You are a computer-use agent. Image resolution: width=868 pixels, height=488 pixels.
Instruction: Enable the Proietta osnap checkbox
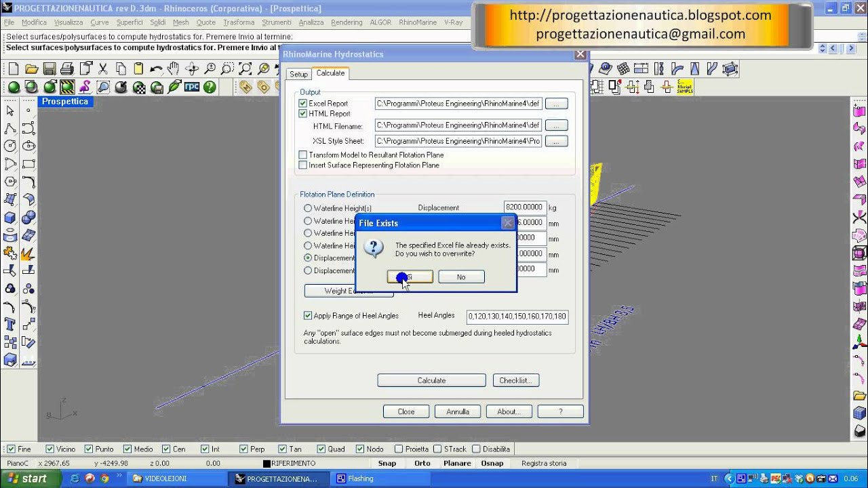click(399, 449)
